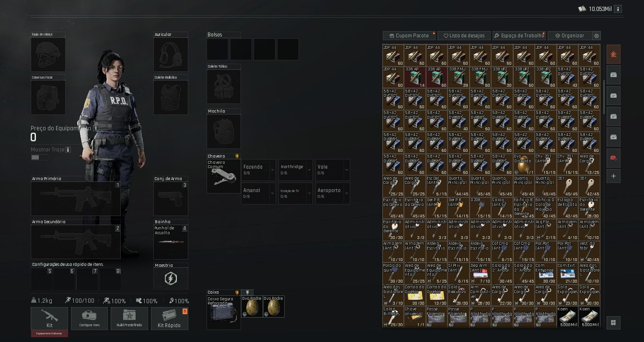Screen dimensions: 644x342
Task: Click the info icon beside the currency balance
Action: tap(618, 9)
